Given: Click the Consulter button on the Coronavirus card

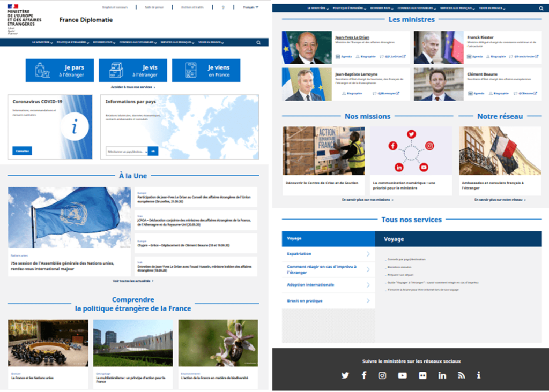Looking at the screenshot, I should tap(23, 151).
